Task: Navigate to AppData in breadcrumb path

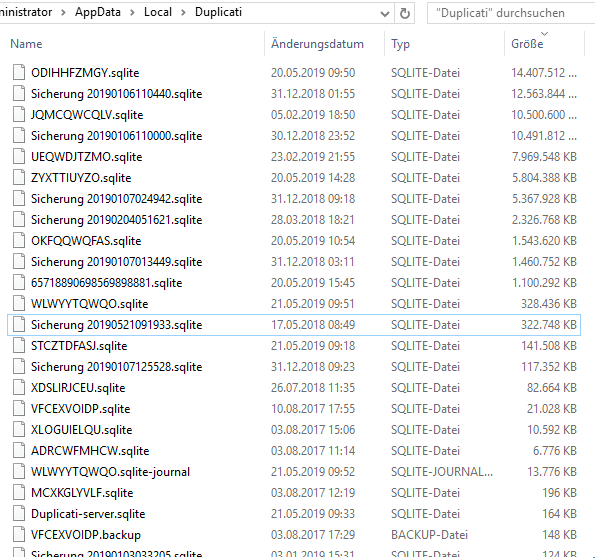Action: (x=98, y=12)
